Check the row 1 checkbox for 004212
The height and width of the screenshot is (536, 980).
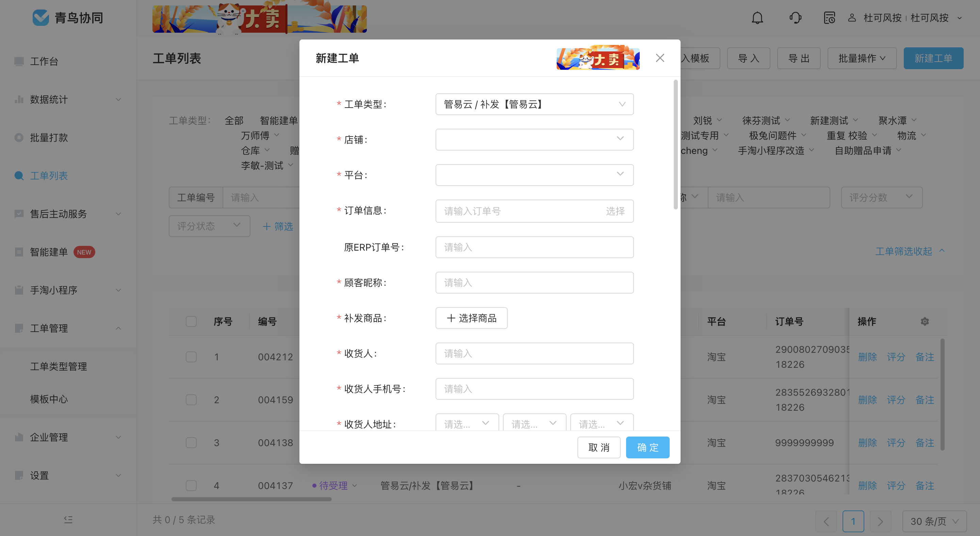click(x=191, y=357)
